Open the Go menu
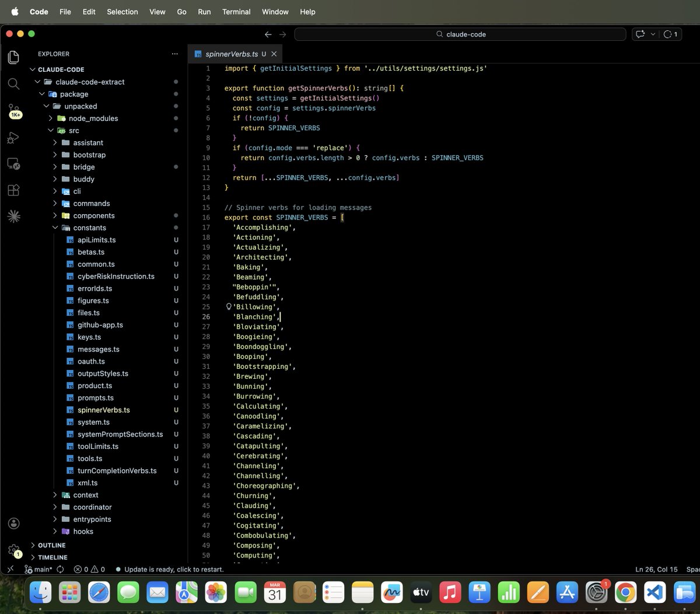 click(x=182, y=12)
